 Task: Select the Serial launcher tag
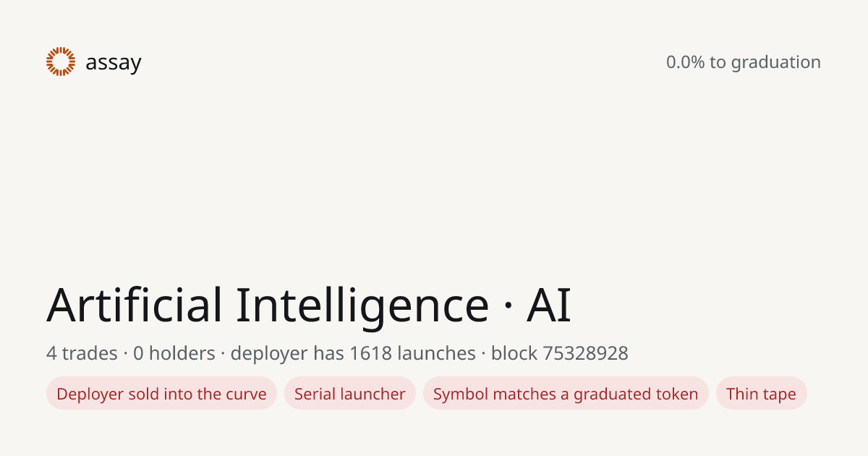coord(350,394)
